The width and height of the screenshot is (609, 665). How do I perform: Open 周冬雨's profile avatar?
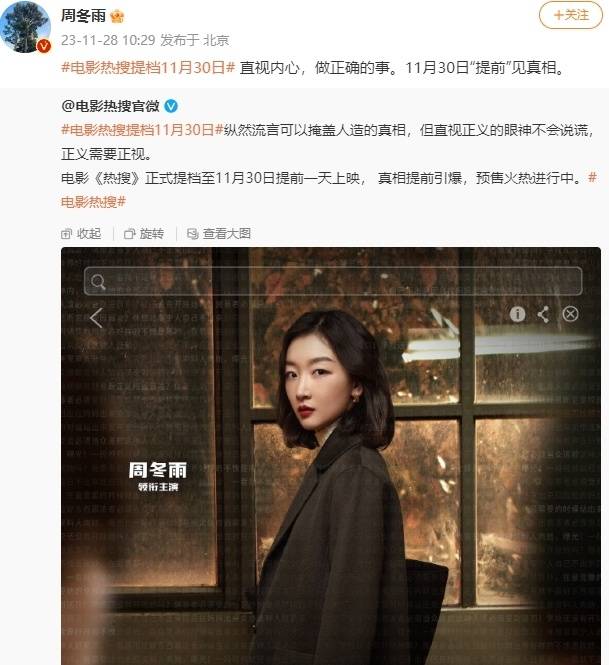click(x=25, y=26)
